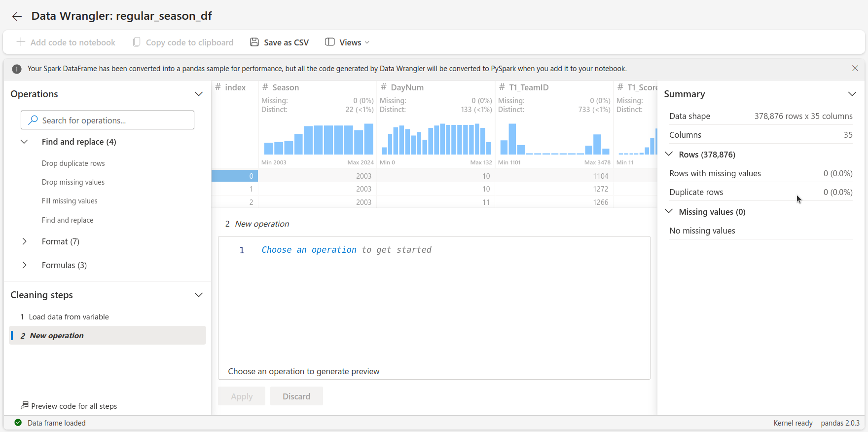Click the search magnifier icon in Operations

click(x=33, y=120)
